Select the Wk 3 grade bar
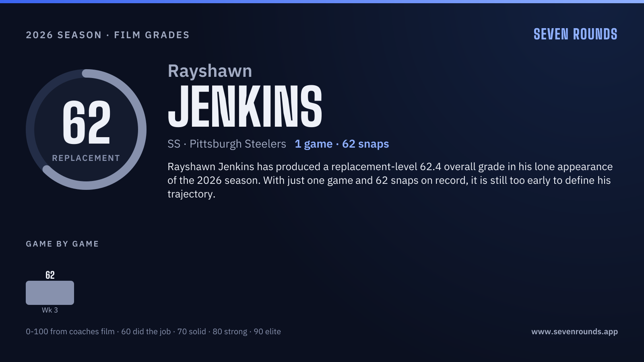Screen dimensions: 644x362 coord(50,293)
